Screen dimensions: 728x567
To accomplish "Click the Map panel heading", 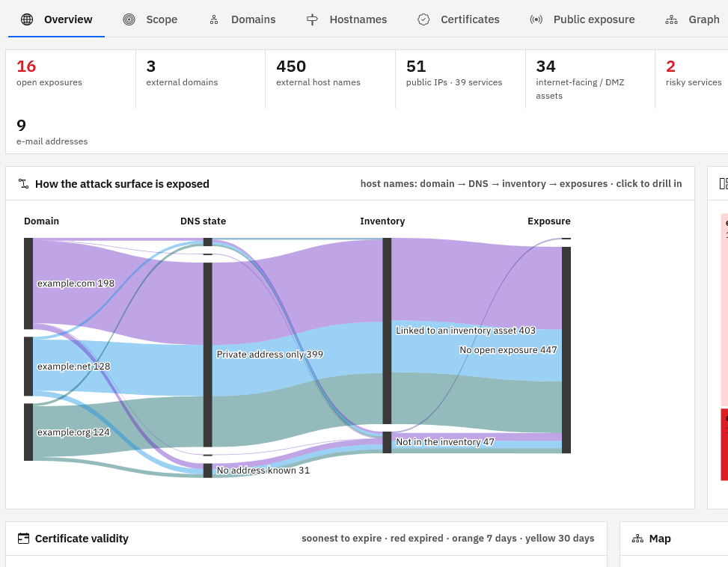I will coord(660,539).
